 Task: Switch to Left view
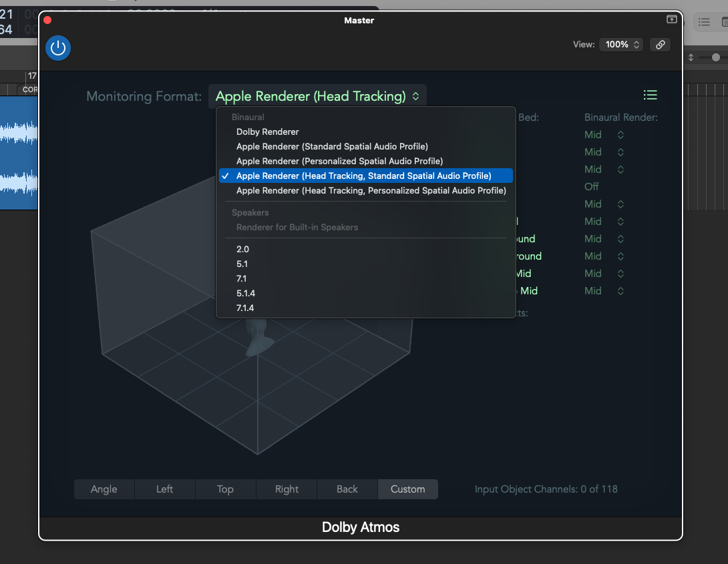[x=165, y=489]
